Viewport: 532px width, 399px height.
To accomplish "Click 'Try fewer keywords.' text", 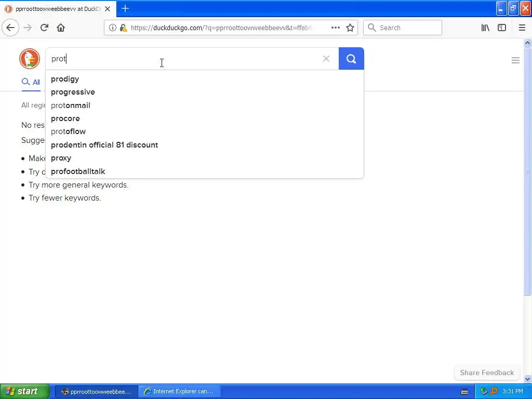I will [x=65, y=198].
